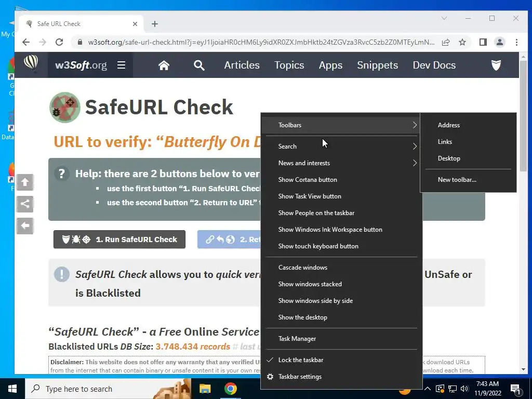
Task: Click the scroll-to-top arrow sidebar button
Action: 25,182
